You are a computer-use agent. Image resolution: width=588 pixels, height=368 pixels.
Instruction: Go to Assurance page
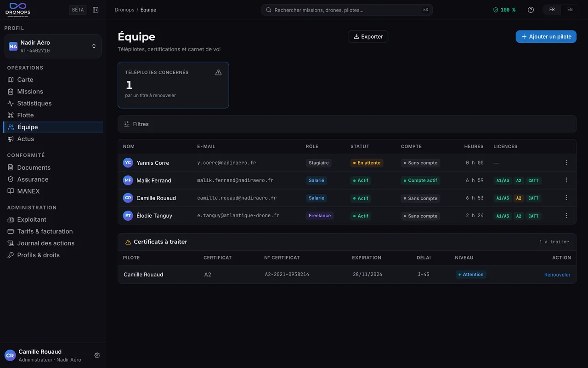pyautogui.click(x=53, y=179)
